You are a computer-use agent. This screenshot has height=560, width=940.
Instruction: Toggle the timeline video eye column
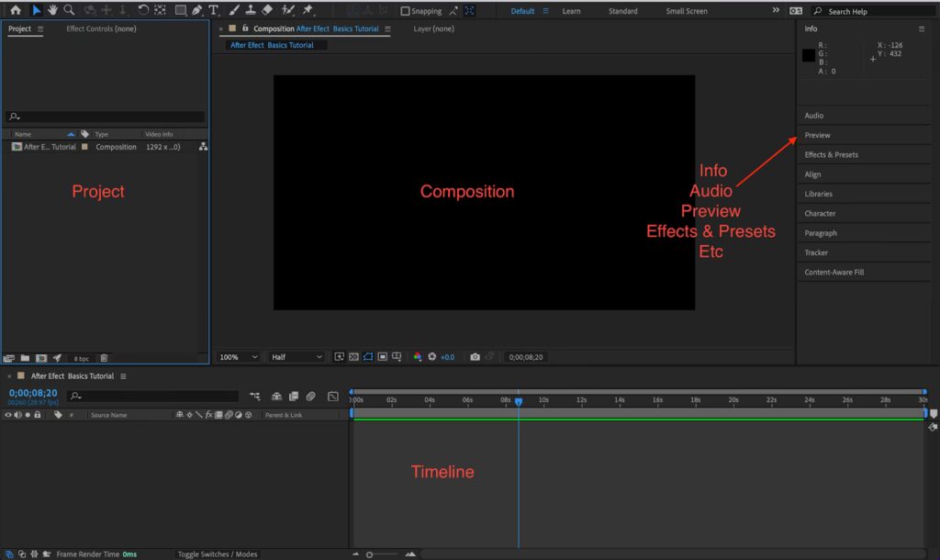[8, 415]
